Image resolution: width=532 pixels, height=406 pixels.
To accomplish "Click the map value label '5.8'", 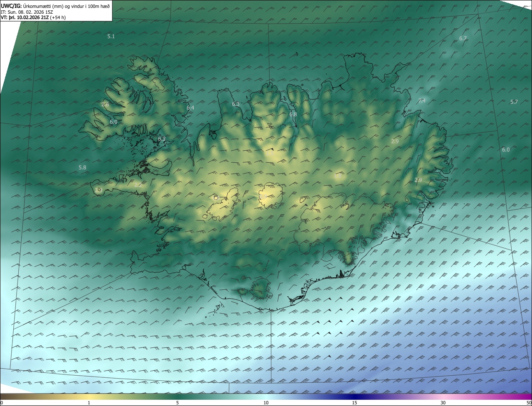I will (82, 168).
